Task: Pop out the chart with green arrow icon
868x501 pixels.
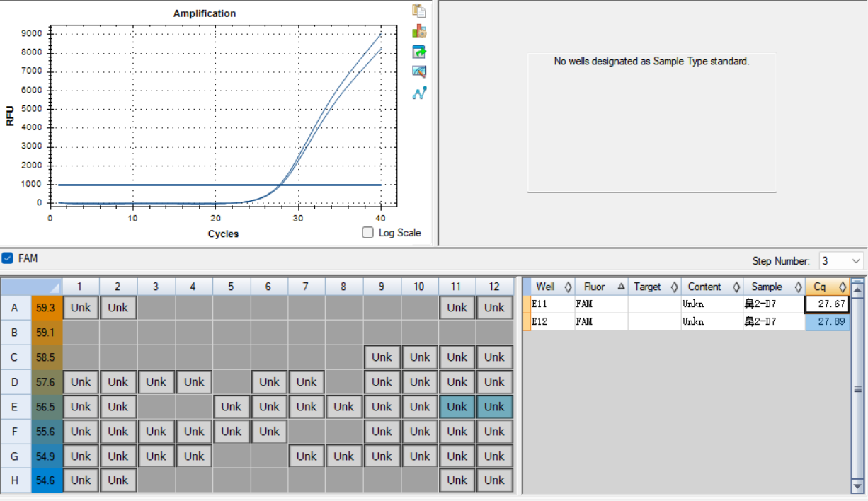Action: (419, 52)
